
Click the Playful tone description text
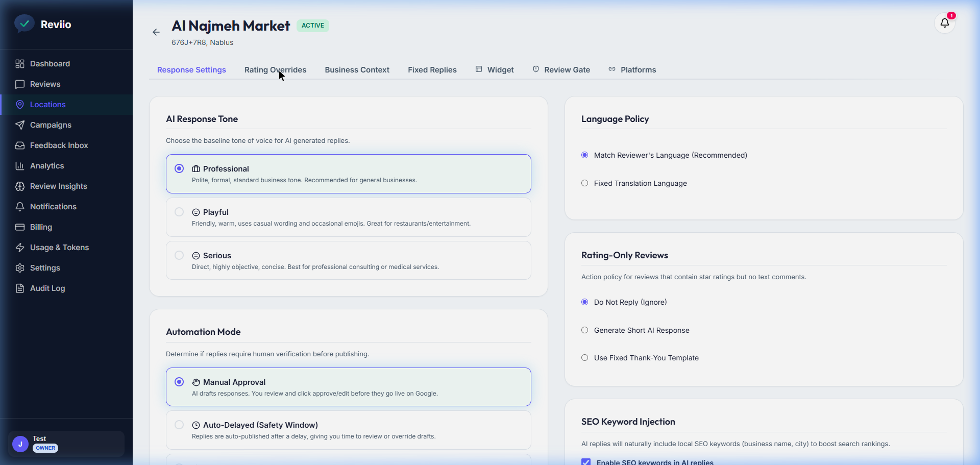click(x=331, y=224)
